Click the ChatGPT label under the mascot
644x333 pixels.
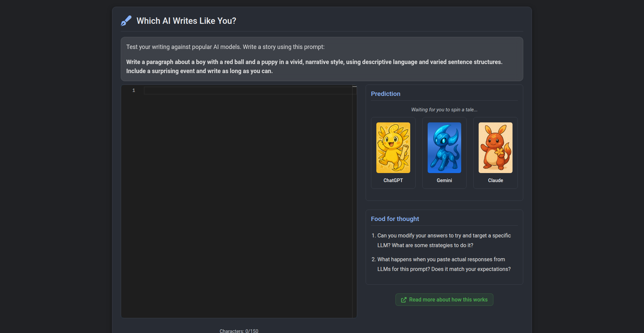pyautogui.click(x=393, y=180)
